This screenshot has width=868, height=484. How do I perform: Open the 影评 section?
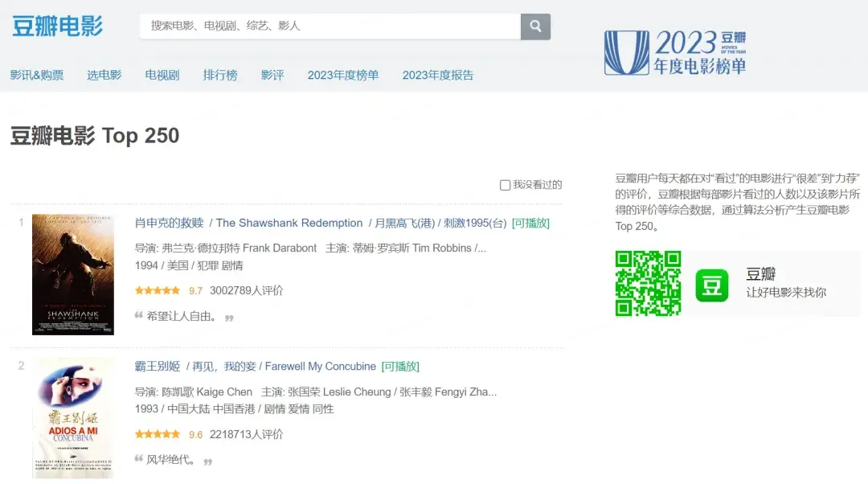point(272,75)
